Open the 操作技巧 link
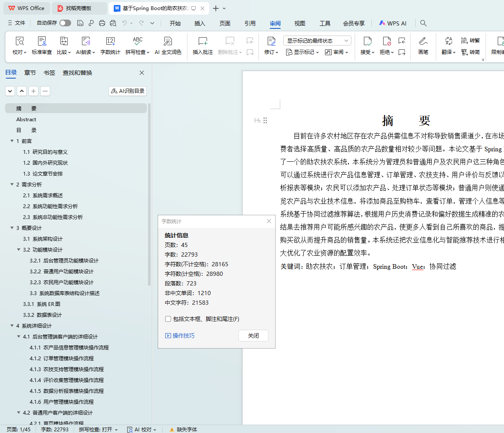 click(x=180, y=336)
